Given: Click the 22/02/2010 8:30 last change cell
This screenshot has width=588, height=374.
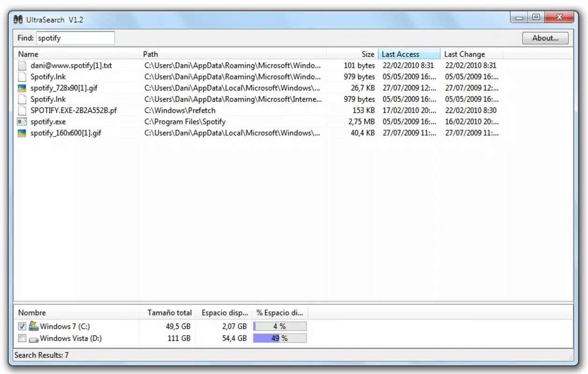Looking at the screenshot, I should (471, 110).
